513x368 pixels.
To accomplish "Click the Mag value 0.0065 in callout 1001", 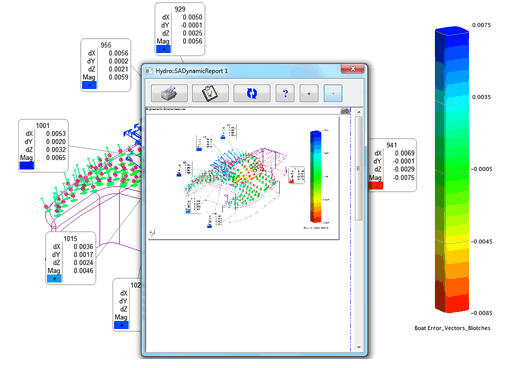I will (x=56, y=158).
